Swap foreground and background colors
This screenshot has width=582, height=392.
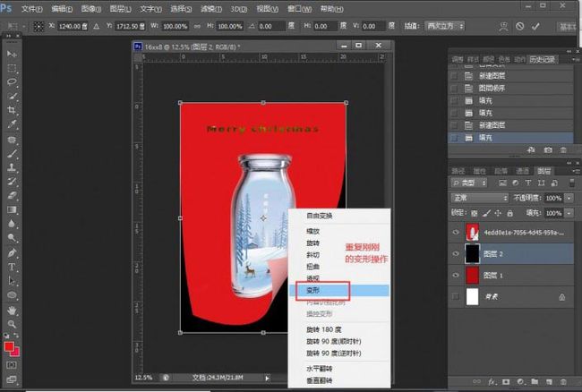pyautogui.click(x=17, y=336)
